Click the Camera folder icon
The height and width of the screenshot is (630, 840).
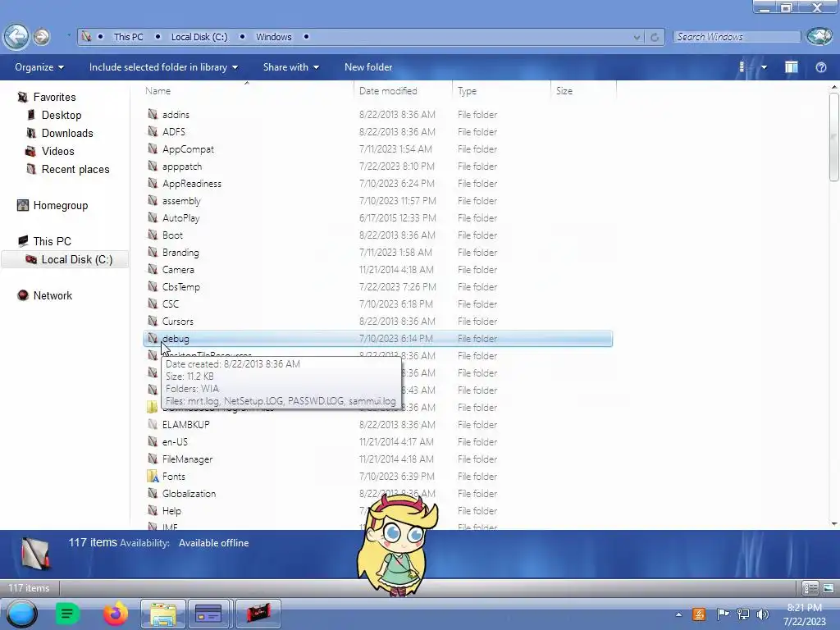click(x=153, y=269)
